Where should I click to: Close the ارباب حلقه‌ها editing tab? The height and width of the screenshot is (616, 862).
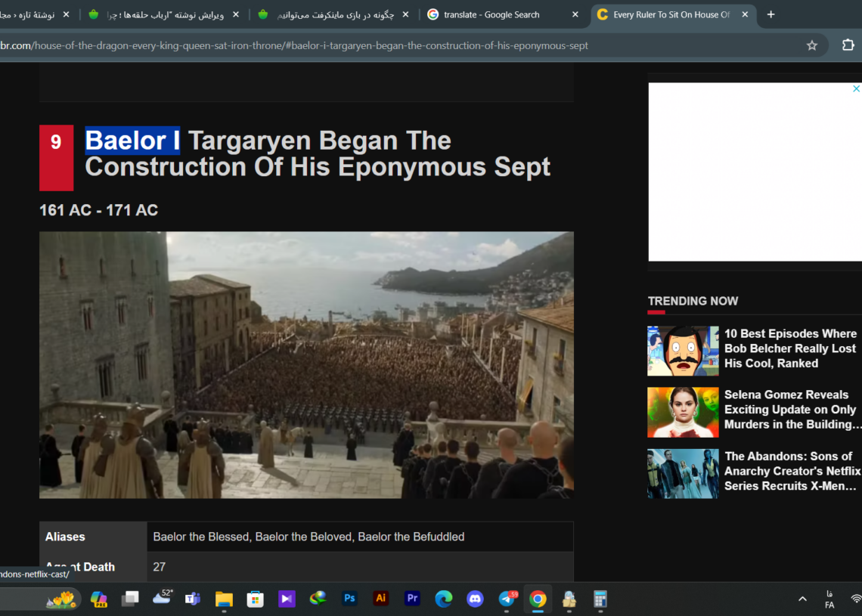236,15
